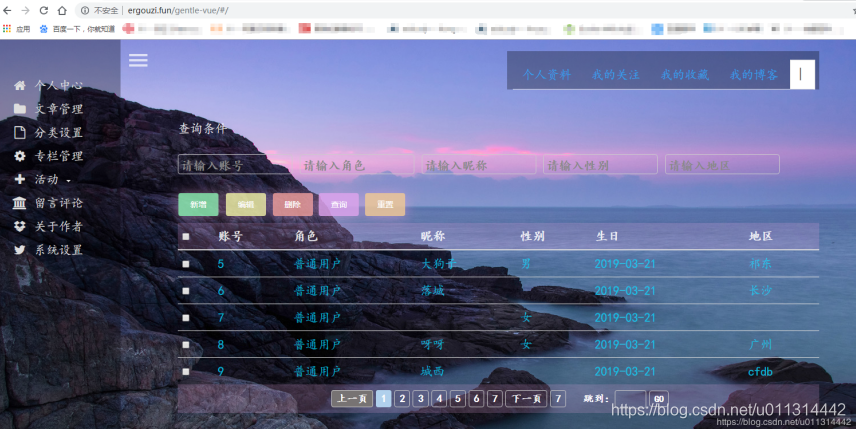Click the cfdb region cell
Viewport: 856px width, 429px height.
pyautogui.click(x=760, y=372)
